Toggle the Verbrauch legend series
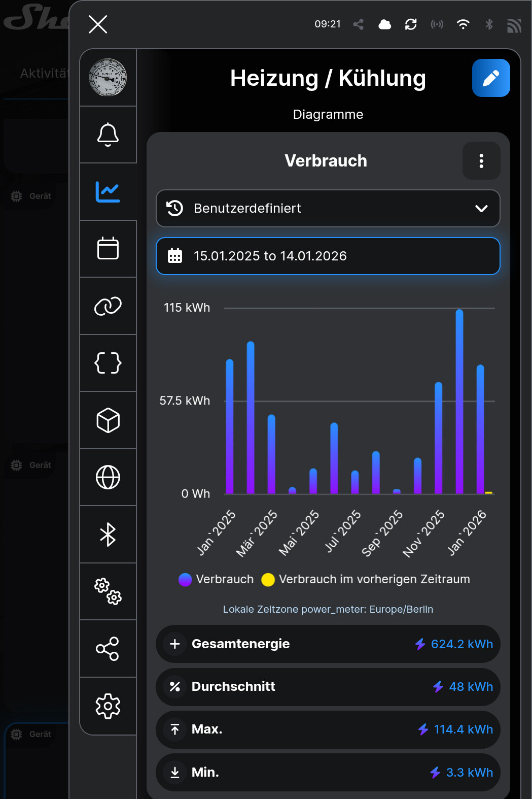Image resolution: width=532 pixels, height=799 pixels. pyautogui.click(x=217, y=579)
